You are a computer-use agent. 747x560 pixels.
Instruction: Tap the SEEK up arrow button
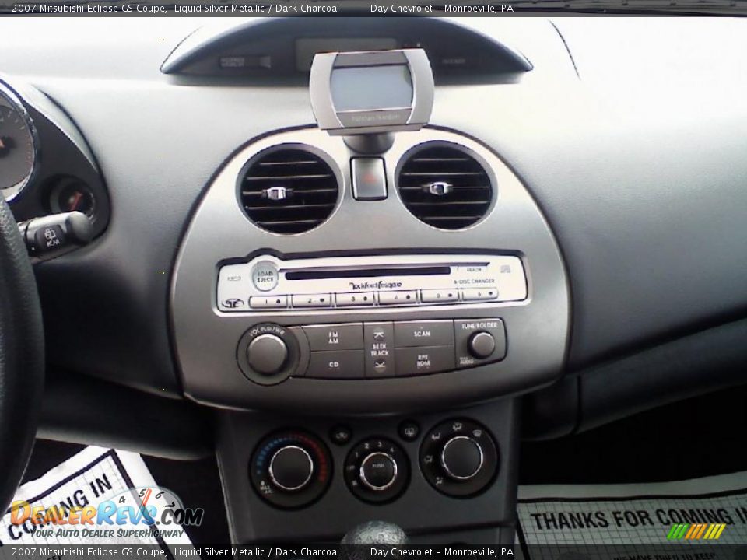[379, 335]
